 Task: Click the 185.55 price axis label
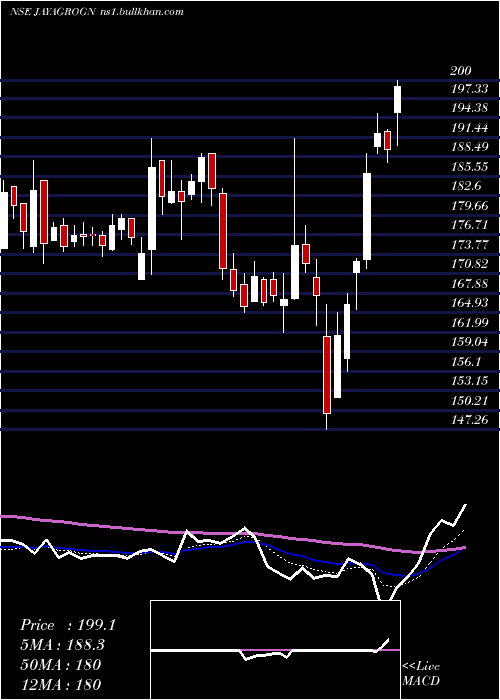tap(469, 167)
